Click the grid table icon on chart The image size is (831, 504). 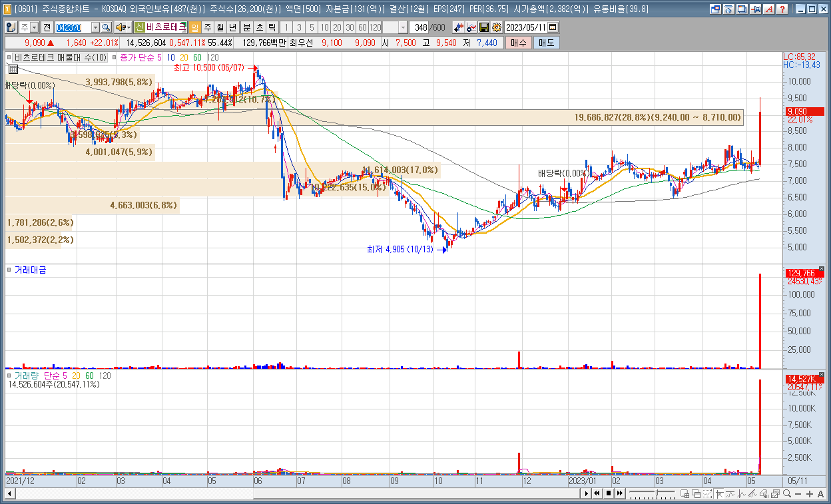pyautogui.click(x=13, y=69)
